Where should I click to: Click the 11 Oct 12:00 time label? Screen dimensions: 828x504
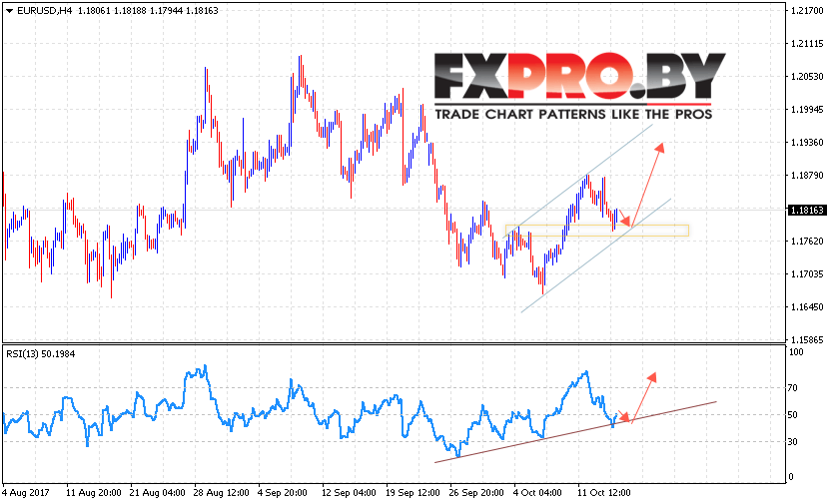(604, 493)
